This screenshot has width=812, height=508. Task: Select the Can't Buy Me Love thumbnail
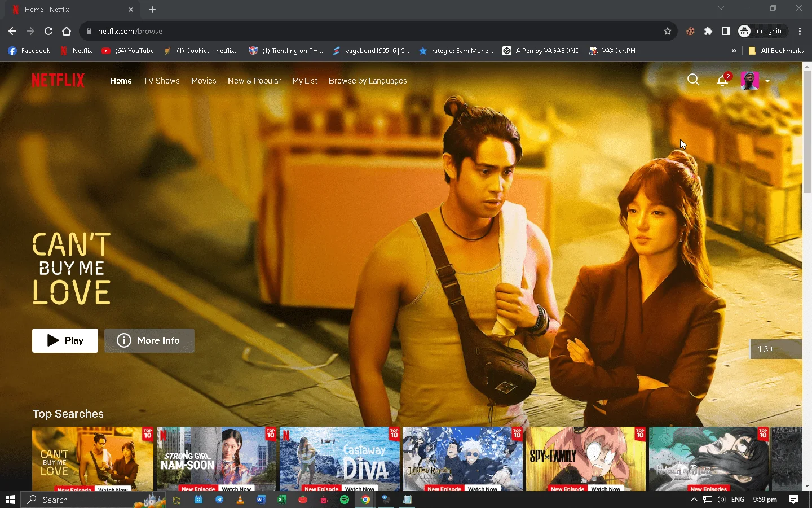coord(92,459)
